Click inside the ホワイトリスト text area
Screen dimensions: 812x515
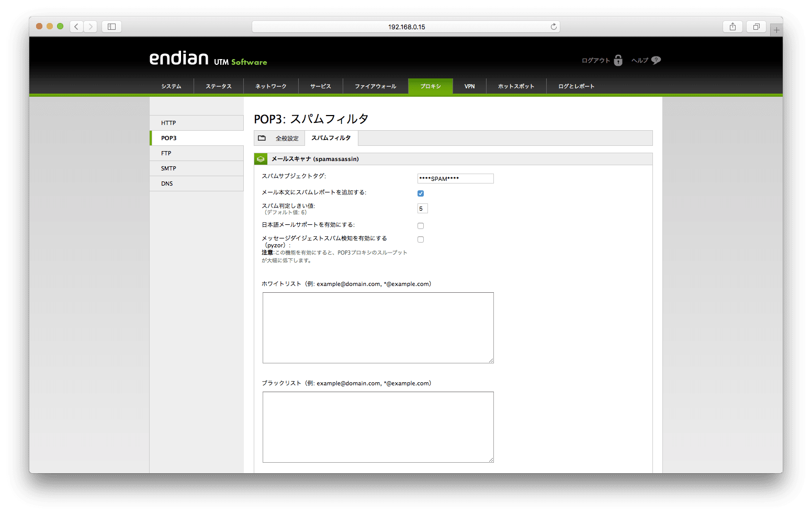(x=378, y=328)
